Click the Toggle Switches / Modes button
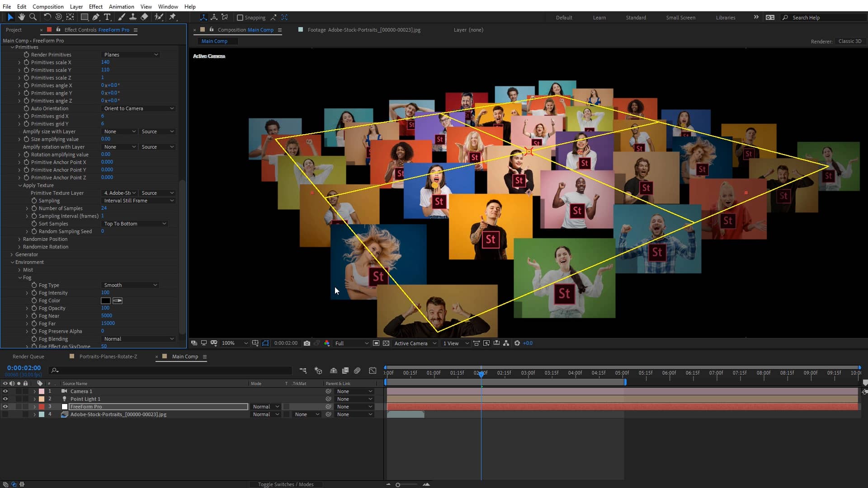Image resolution: width=868 pixels, height=488 pixels. 286,484
